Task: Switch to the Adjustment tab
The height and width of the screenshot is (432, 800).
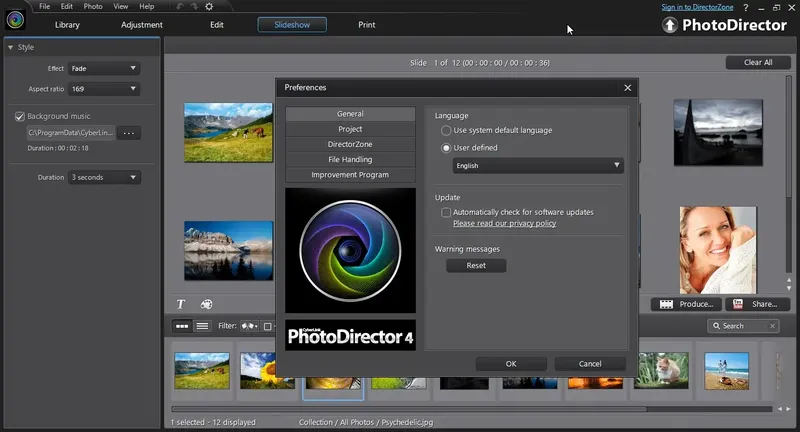Action: [x=141, y=25]
